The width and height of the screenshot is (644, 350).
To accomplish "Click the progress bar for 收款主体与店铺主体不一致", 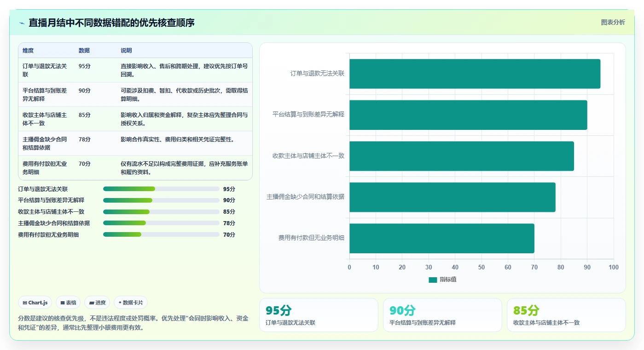I will (161, 212).
